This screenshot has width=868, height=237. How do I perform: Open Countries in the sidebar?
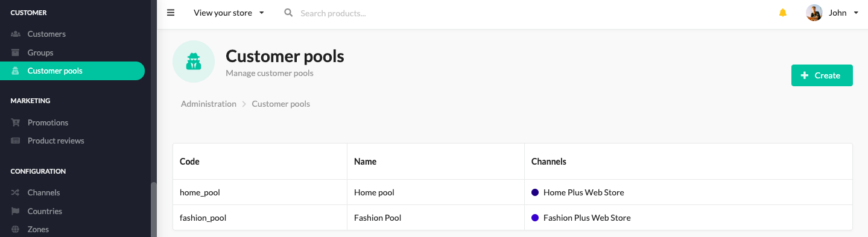[x=45, y=211]
